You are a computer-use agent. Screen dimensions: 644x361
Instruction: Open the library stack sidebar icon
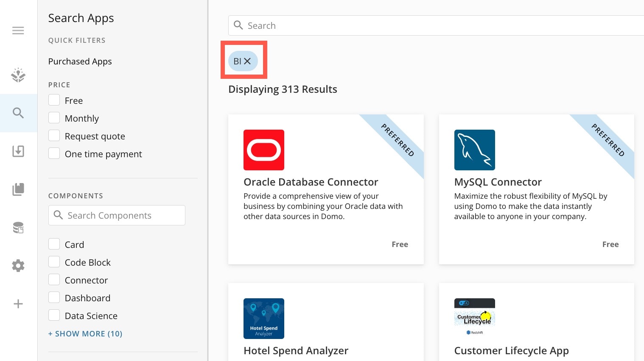18,189
